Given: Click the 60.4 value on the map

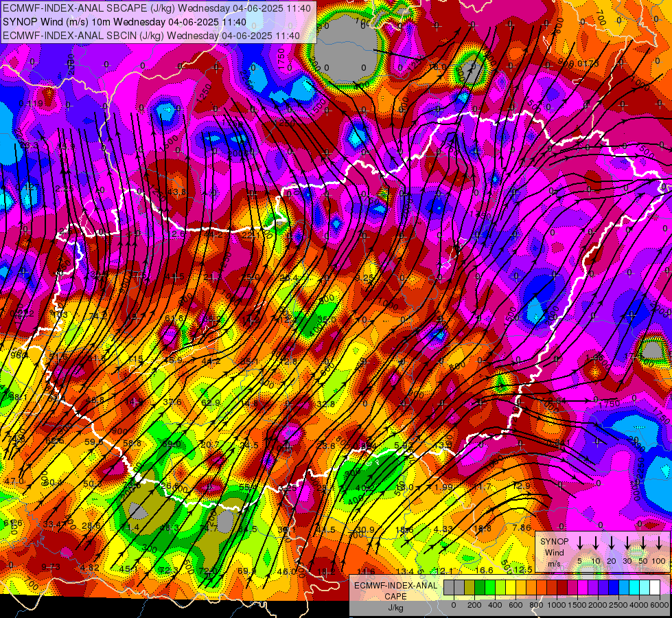Looking at the screenshot, I should tap(53, 483).
